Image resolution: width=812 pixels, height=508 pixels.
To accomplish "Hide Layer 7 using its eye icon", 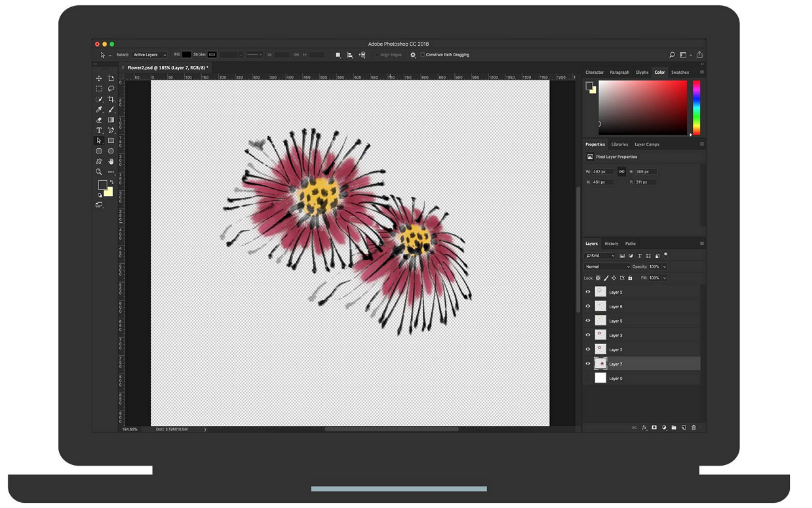I will [587, 364].
